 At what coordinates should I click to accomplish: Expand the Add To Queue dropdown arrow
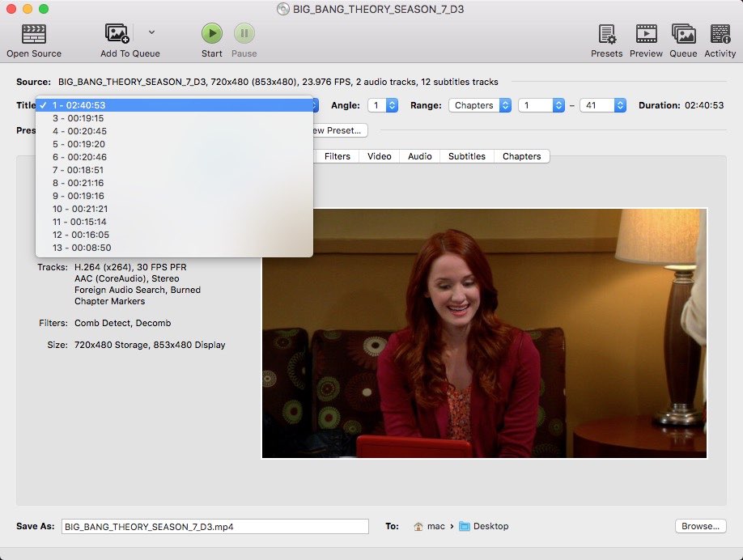pyautogui.click(x=151, y=32)
